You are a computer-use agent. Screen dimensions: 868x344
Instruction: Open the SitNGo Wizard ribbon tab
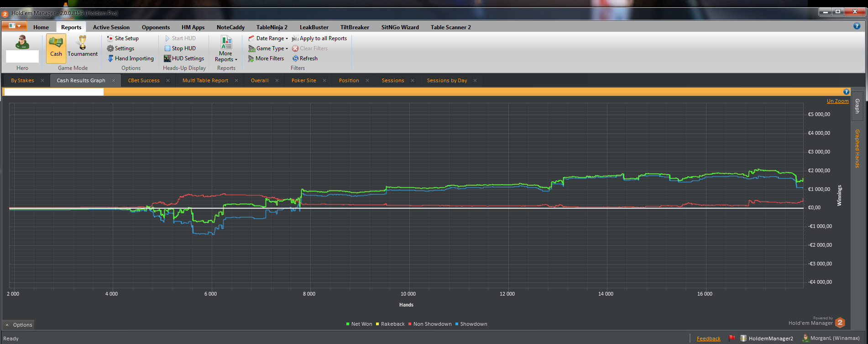400,27
